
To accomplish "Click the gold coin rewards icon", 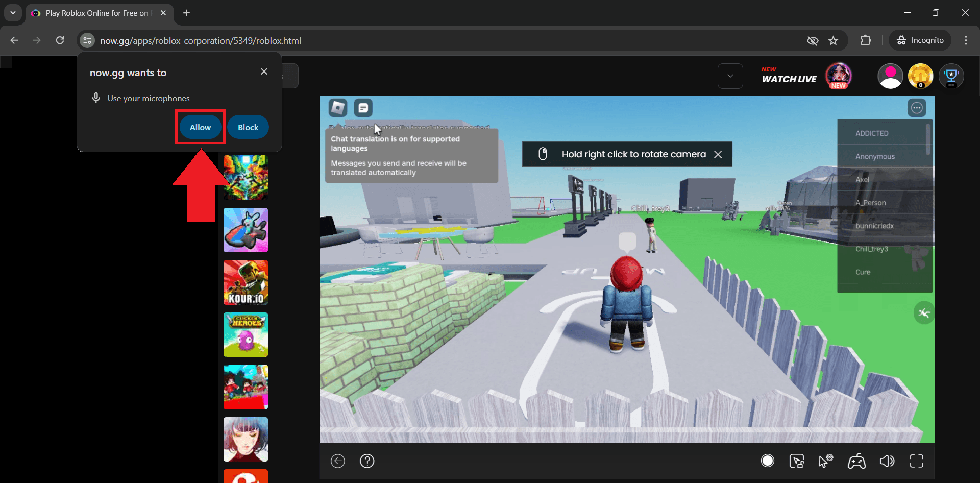I will coord(920,76).
